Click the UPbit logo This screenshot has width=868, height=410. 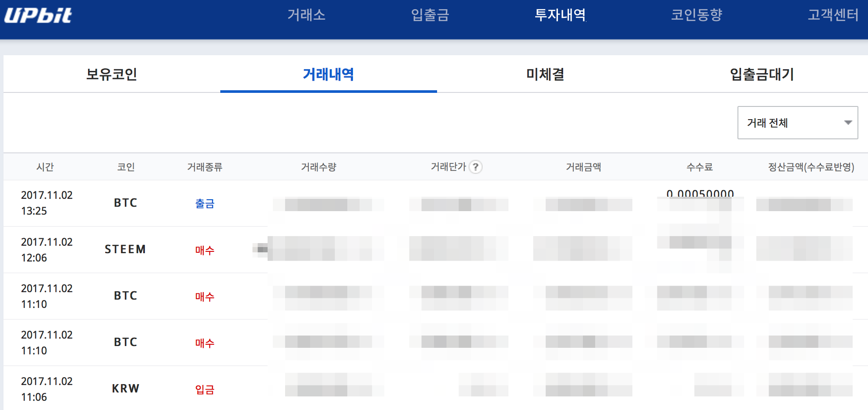click(x=38, y=15)
